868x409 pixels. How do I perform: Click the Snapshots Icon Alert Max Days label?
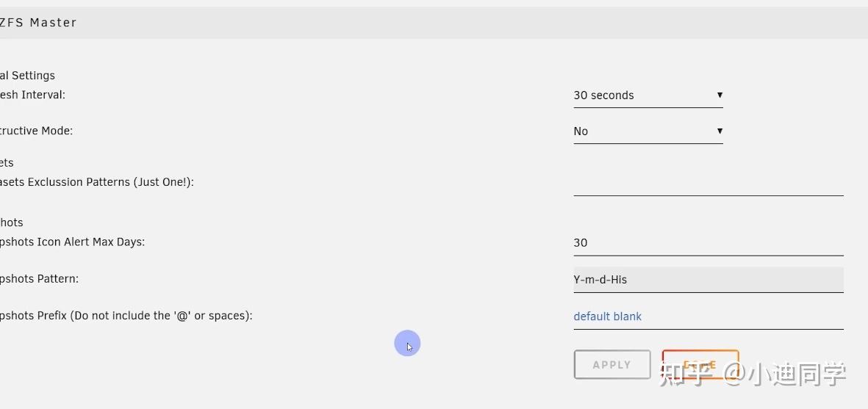73,242
